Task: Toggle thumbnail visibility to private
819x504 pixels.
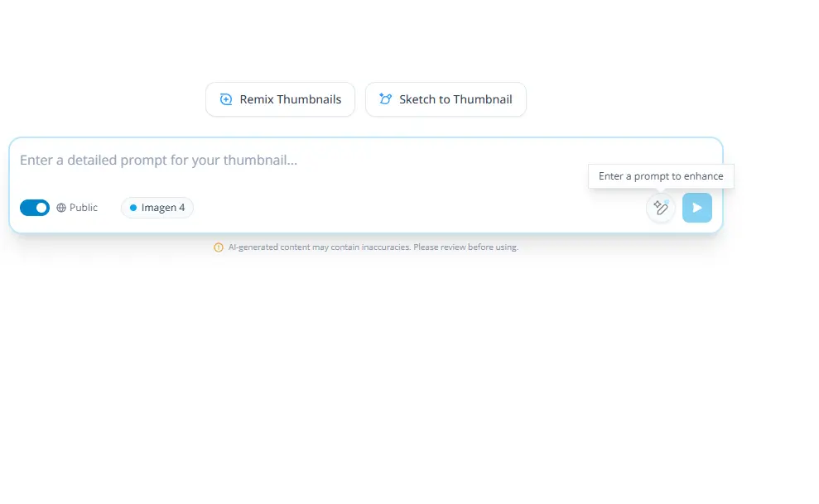Action: pyautogui.click(x=35, y=208)
